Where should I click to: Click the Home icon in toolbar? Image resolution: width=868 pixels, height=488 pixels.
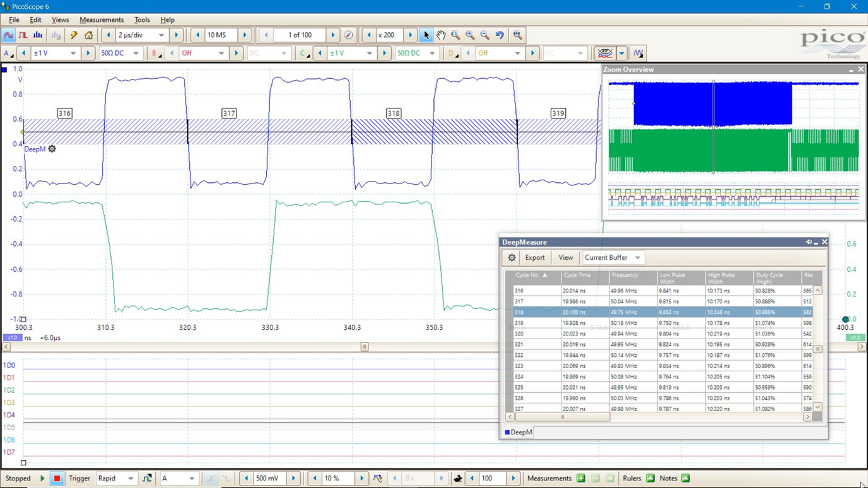89,35
